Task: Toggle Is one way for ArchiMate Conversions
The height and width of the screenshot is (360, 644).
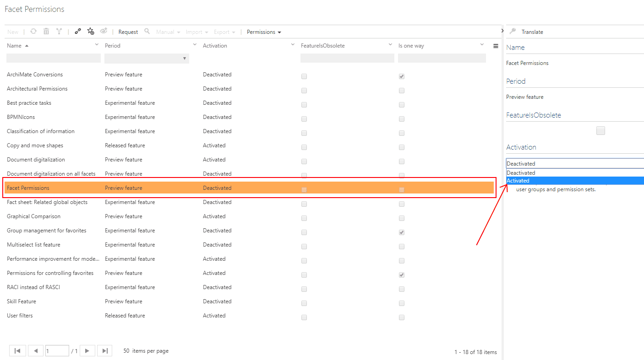Action: click(402, 76)
